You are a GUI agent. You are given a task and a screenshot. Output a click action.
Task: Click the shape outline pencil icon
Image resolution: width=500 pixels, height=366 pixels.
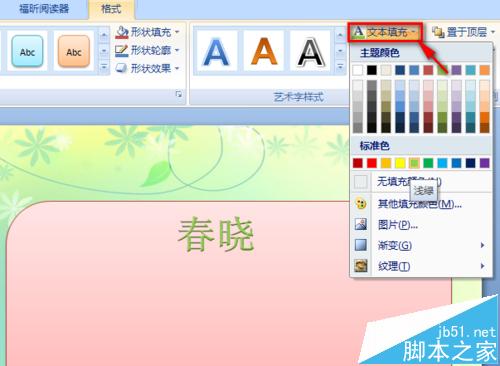[x=122, y=50]
